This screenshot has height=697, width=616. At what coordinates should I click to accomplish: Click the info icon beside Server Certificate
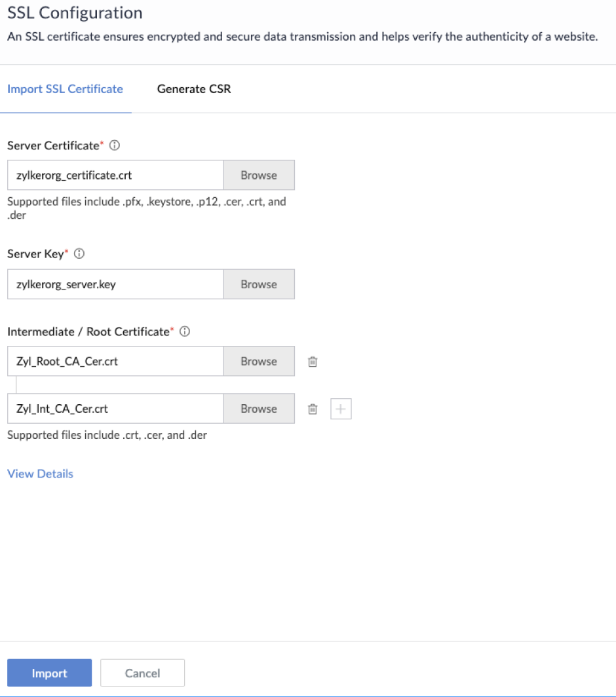point(115,145)
